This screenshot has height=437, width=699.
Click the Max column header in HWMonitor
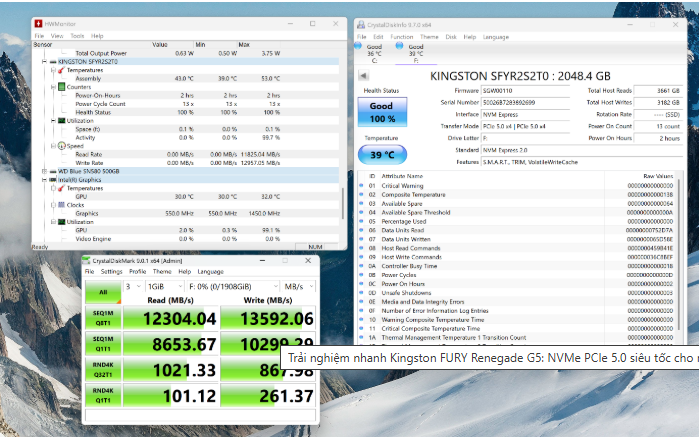[244, 45]
